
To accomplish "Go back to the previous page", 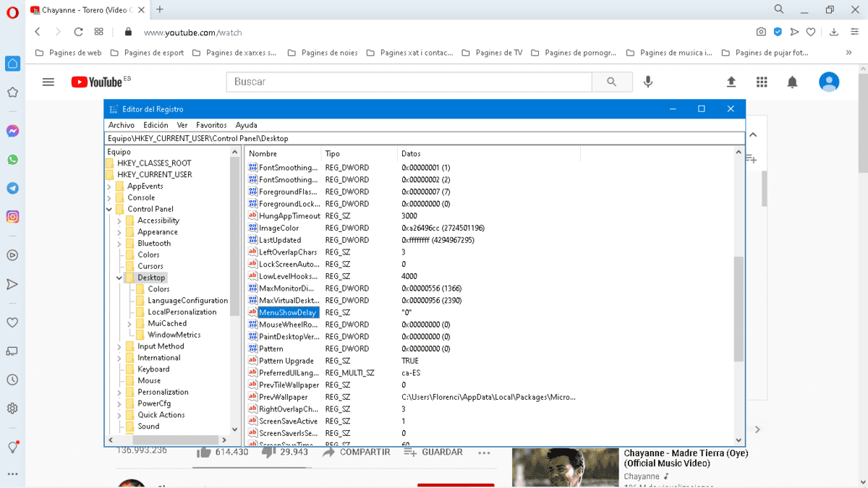I will tap(38, 32).
